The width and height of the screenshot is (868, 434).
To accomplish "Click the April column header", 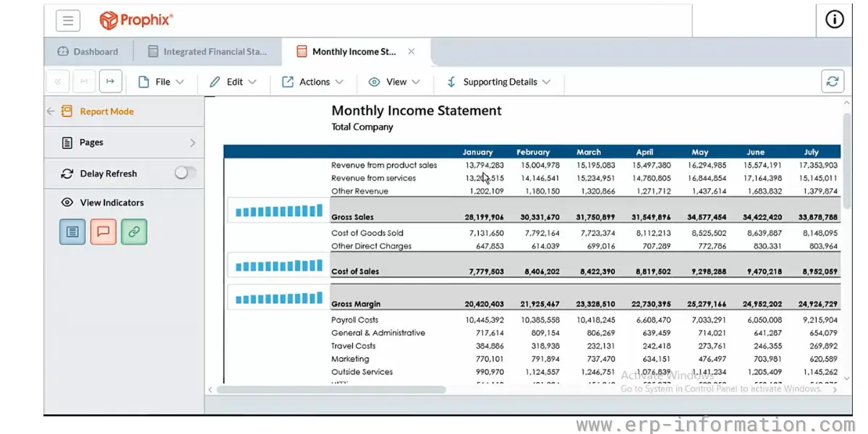I will (x=644, y=152).
